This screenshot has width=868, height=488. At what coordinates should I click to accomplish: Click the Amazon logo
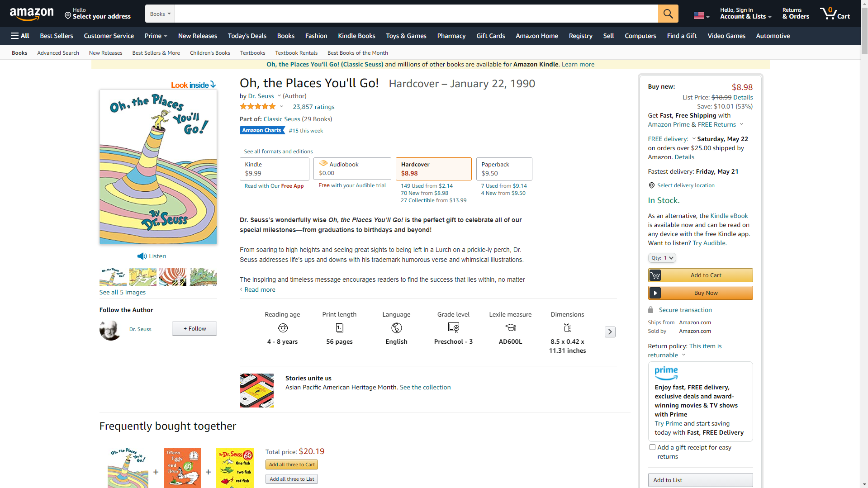click(x=32, y=14)
